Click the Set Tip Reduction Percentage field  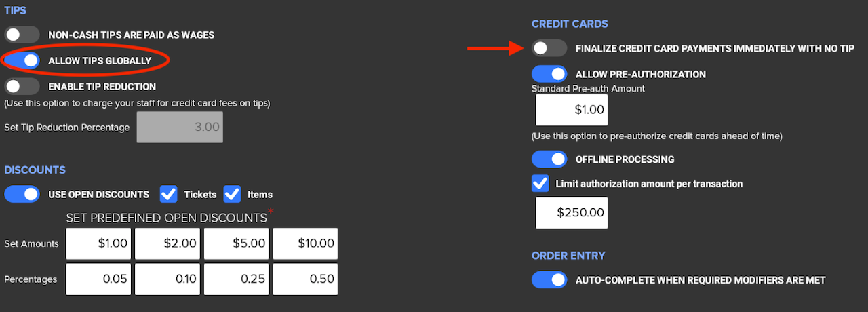[x=180, y=127]
